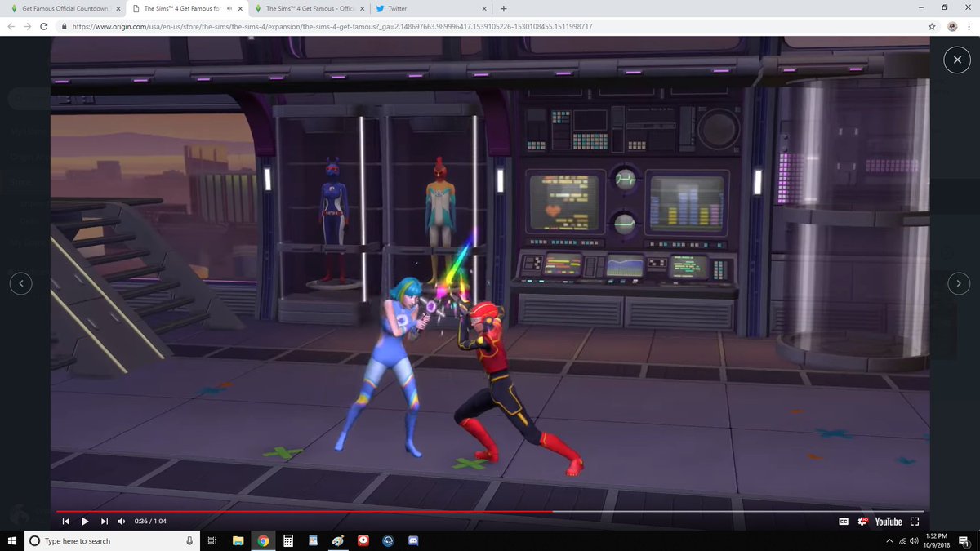Open the red-icon app on the taskbar

click(363, 540)
